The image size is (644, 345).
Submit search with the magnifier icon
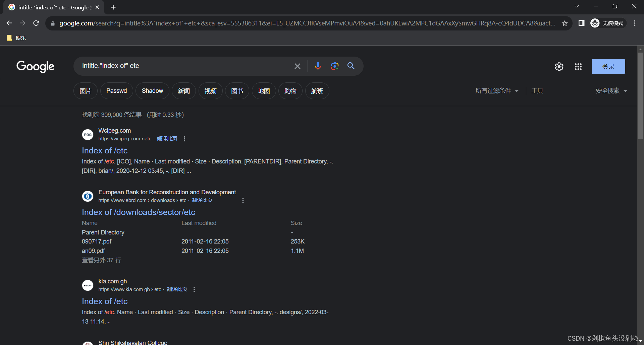(x=351, y=66)
